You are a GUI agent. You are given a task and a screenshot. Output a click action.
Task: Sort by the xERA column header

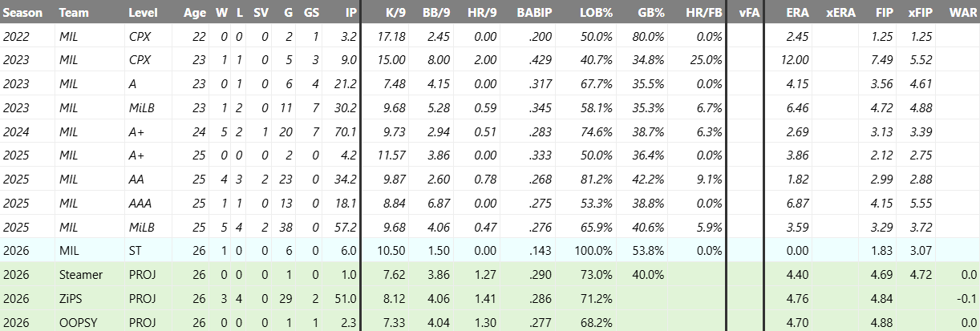(x=840, y=13)
